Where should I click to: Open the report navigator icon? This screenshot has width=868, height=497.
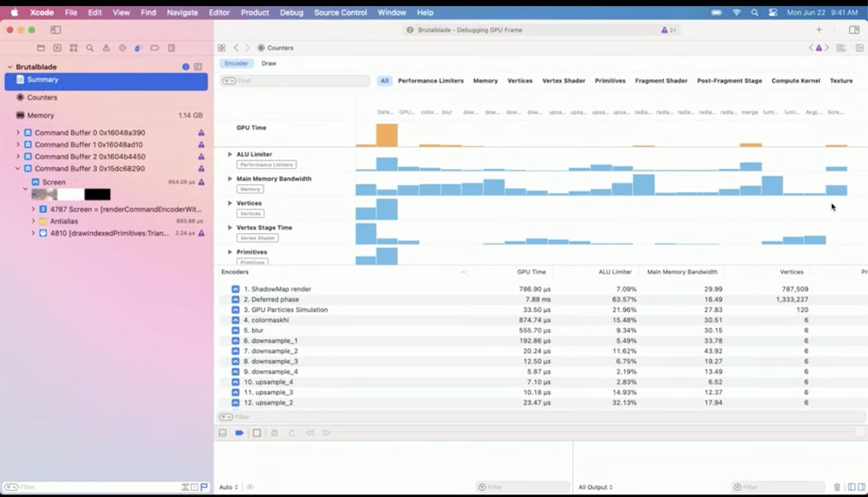point(172,48)
